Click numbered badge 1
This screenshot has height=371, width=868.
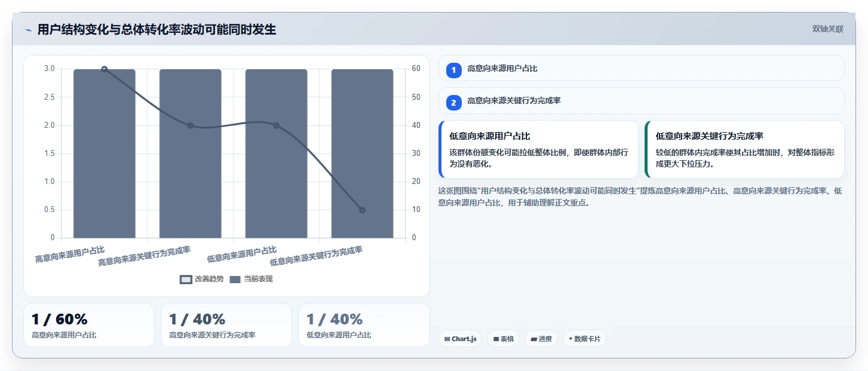[453, 70]
